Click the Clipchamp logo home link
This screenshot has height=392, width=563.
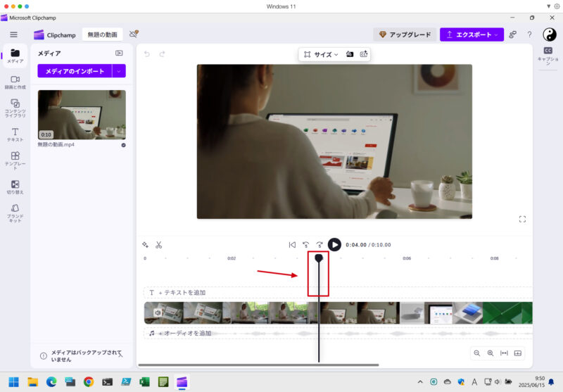click(x=55, y=34)
